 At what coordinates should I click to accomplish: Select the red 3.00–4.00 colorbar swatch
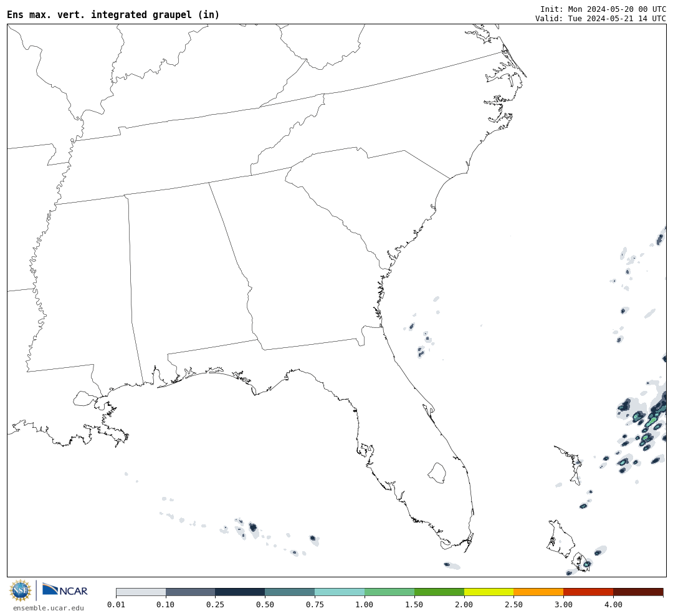pyautogui.click(x=588, y=592)
